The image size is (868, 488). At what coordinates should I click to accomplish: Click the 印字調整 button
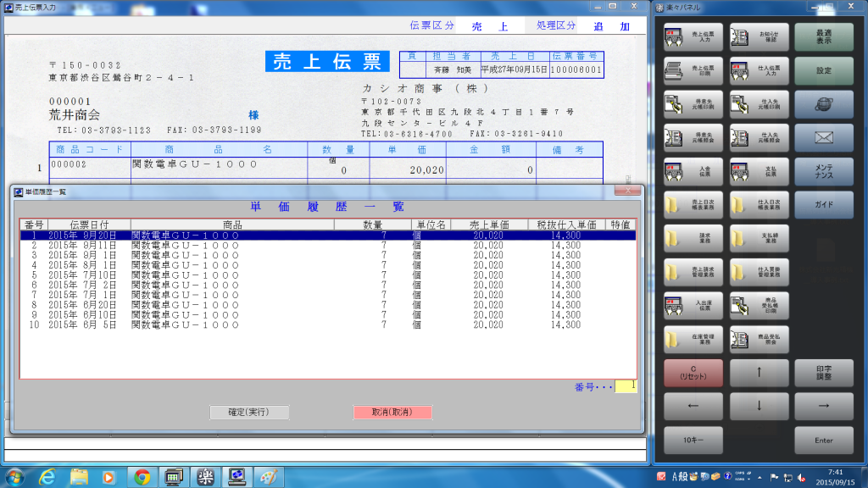tap(824, 373)
